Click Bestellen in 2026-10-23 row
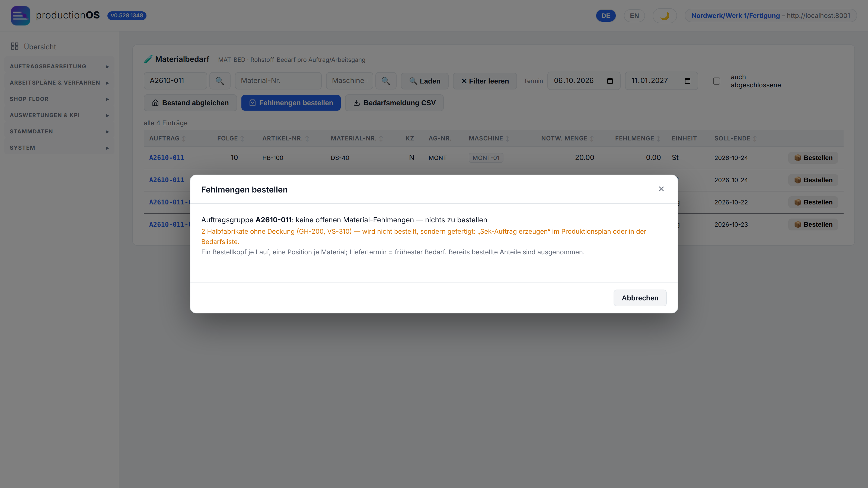 pyautogui.click(x=813, y=224)
